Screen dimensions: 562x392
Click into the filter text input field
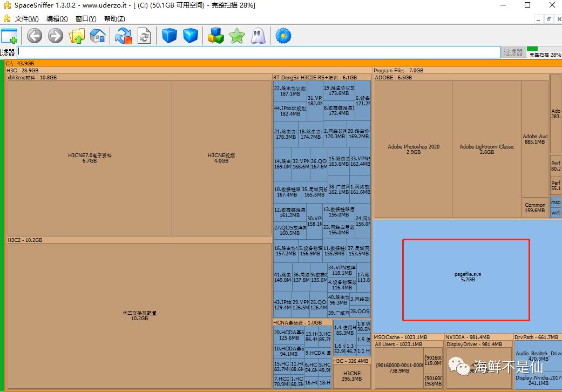click(258, 52)
